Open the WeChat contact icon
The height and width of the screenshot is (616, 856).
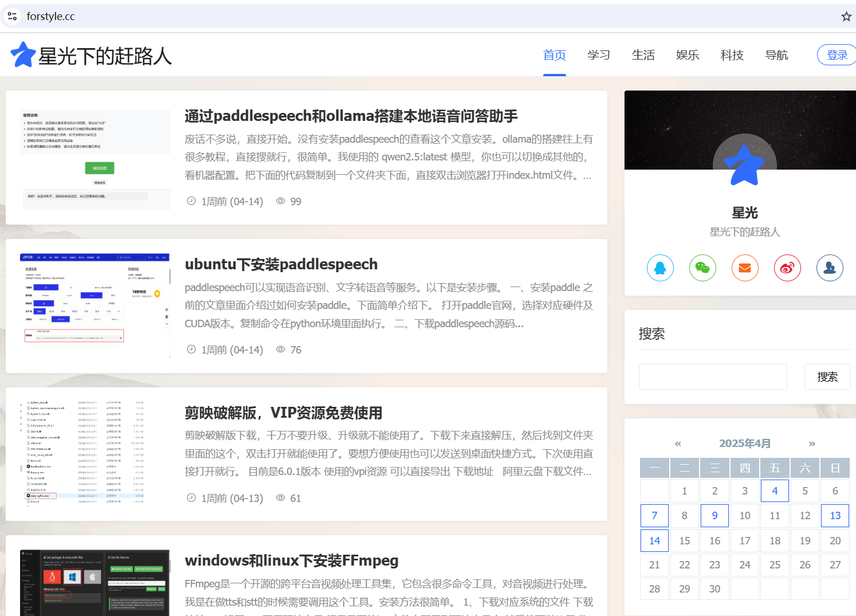tap(702, 268)
